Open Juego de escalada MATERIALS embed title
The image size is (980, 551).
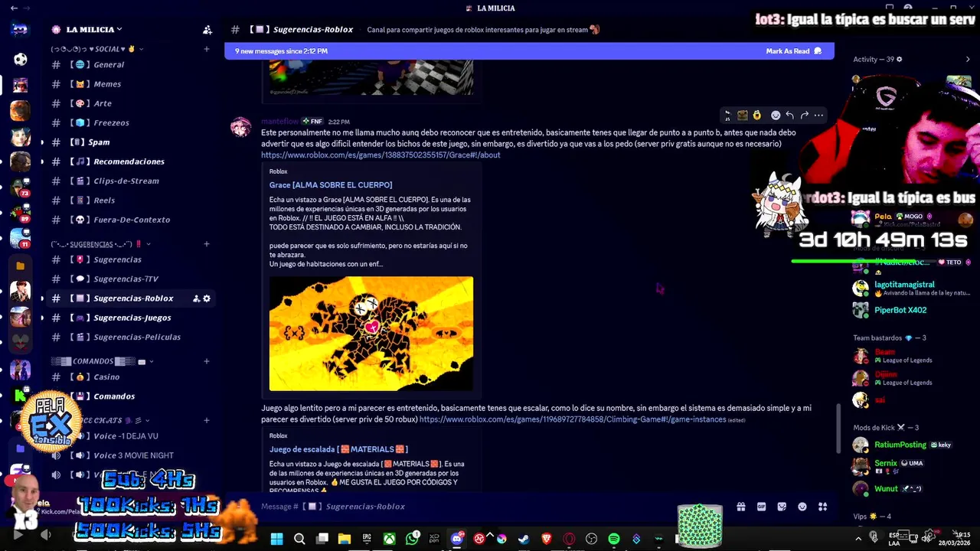[338, 449]
